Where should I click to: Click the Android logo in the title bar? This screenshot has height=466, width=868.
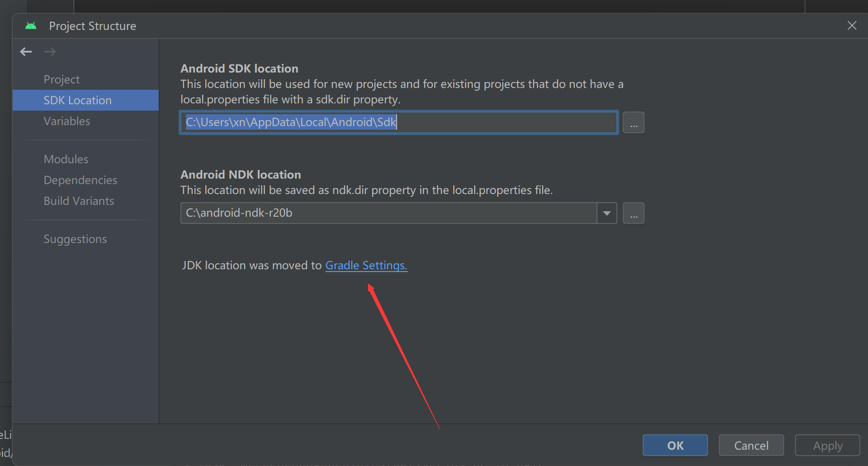(x=31, y=26)
